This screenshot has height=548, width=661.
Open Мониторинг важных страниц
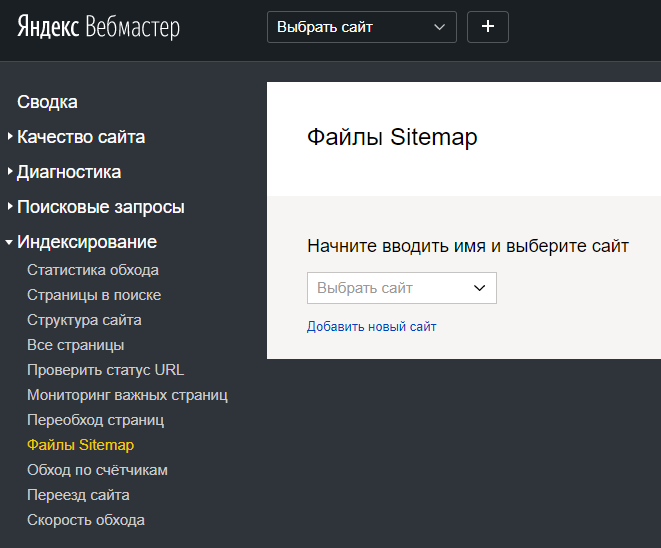point(127,395)
